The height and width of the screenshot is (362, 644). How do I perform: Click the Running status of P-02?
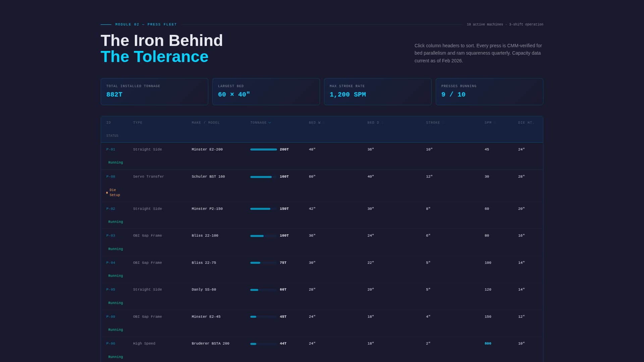tap(115, 222)
